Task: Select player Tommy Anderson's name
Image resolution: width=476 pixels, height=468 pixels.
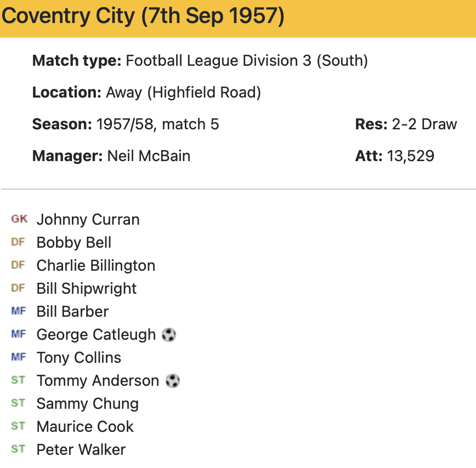Action: click(x=98, y=381)
